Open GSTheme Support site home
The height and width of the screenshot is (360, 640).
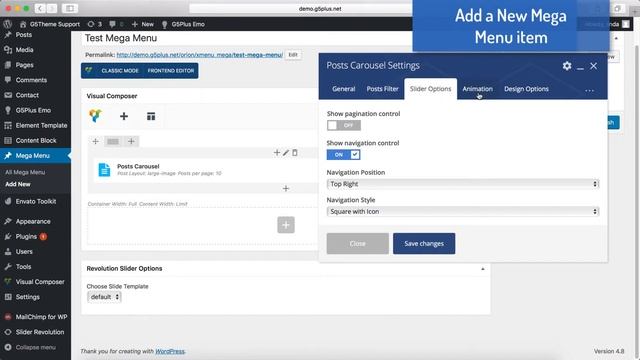(50, 24)
